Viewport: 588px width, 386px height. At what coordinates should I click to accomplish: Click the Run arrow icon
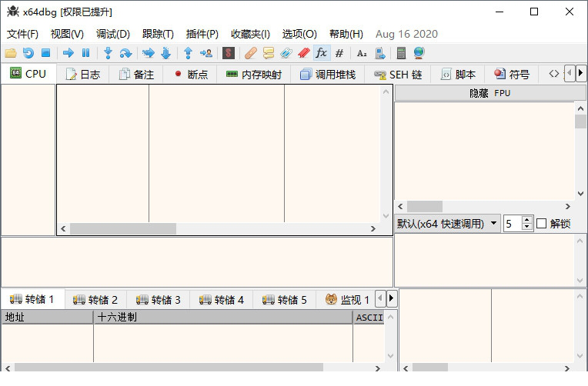(68, 53)
